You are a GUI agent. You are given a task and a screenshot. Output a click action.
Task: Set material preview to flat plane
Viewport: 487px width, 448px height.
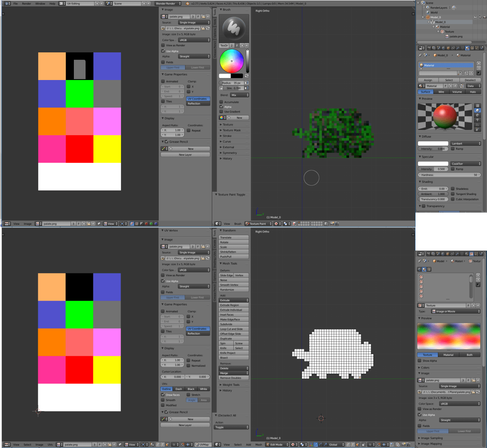(478, 106)
